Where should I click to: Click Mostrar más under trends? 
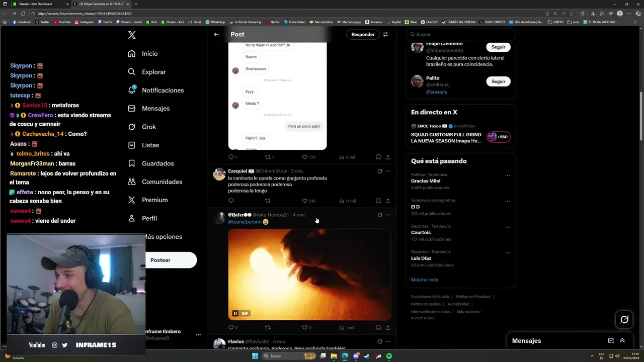coord(425,280)
